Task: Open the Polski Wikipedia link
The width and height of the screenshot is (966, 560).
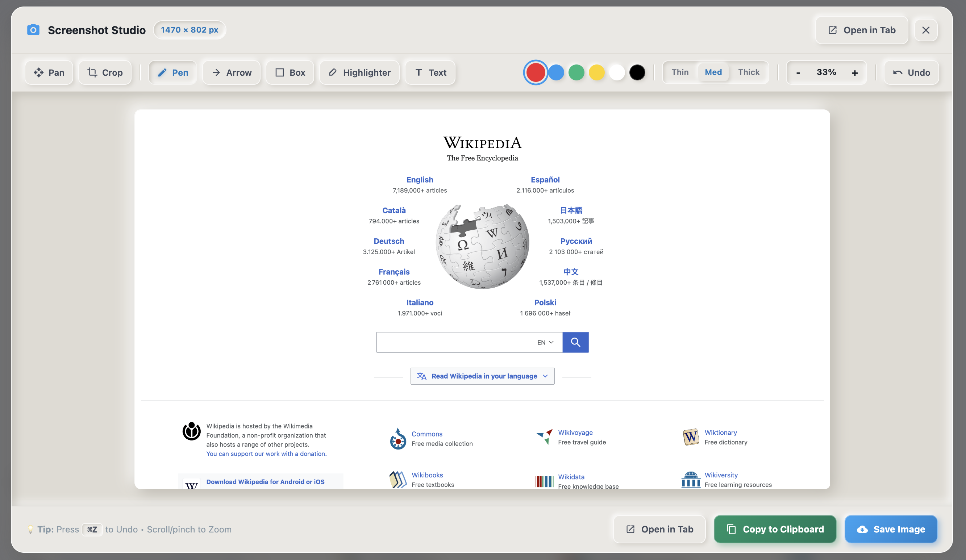Action: click(x=545, y=302)
